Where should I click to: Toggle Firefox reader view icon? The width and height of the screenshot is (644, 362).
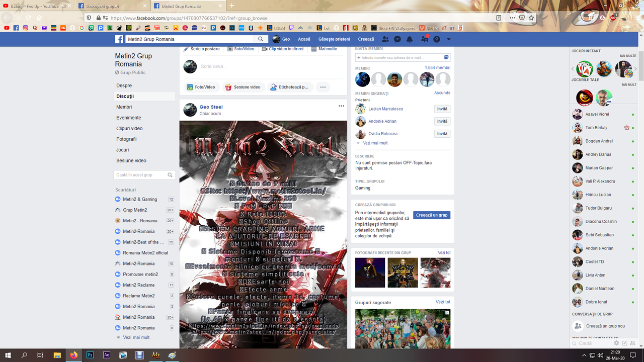coord(499,18)
